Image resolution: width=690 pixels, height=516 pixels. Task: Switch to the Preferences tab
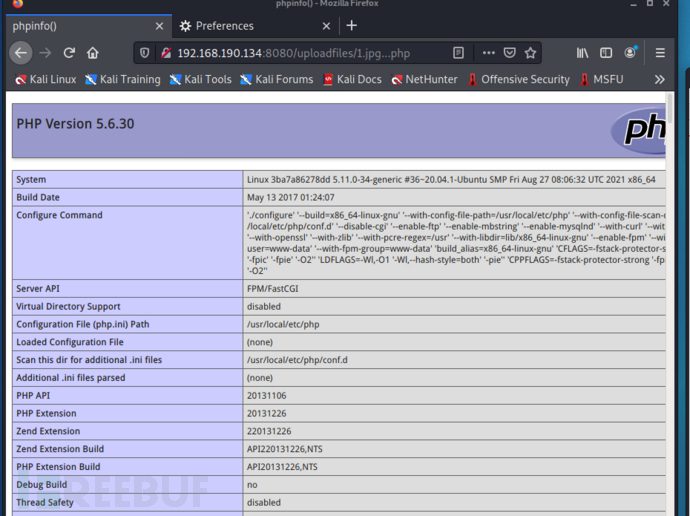point(255,26)
